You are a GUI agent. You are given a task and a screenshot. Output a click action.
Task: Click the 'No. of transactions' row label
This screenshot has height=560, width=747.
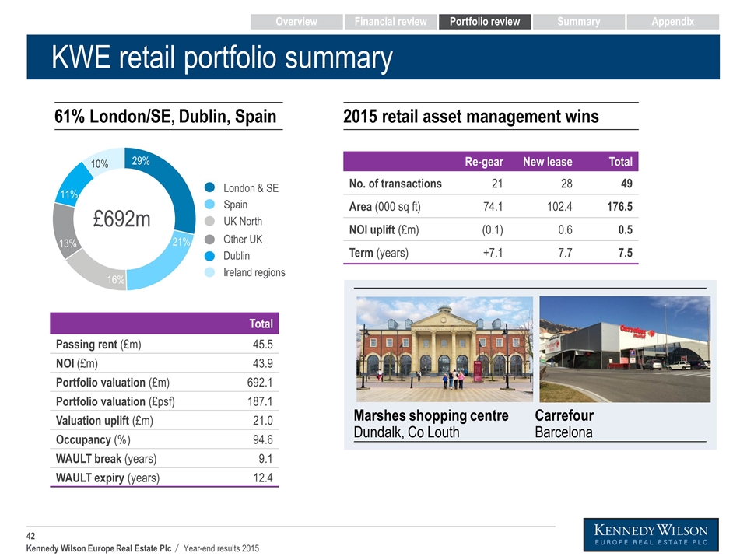click(x=395, y=184)
